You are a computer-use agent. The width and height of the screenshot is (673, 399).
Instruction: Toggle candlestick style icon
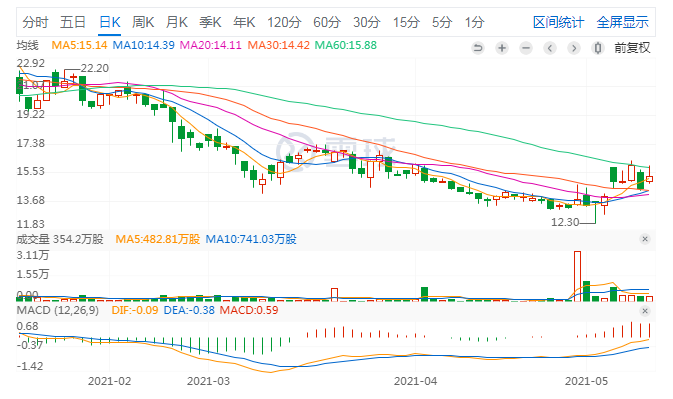tap(597, 48)
